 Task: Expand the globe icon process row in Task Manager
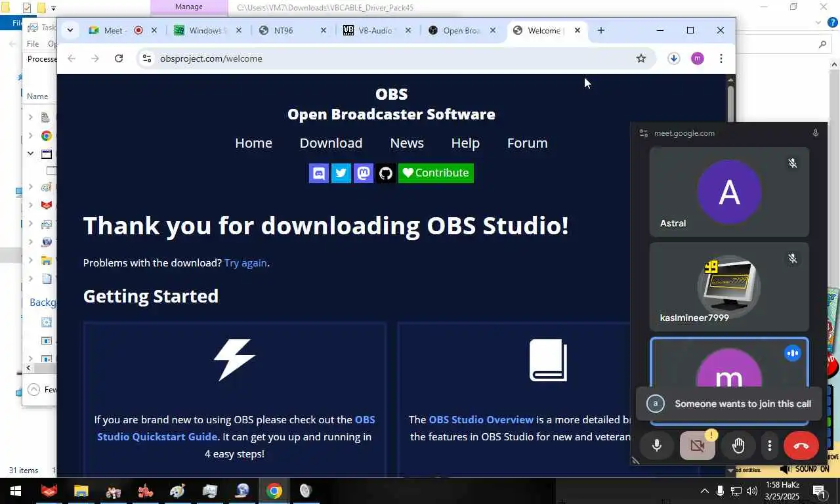[x=30, y=242]
